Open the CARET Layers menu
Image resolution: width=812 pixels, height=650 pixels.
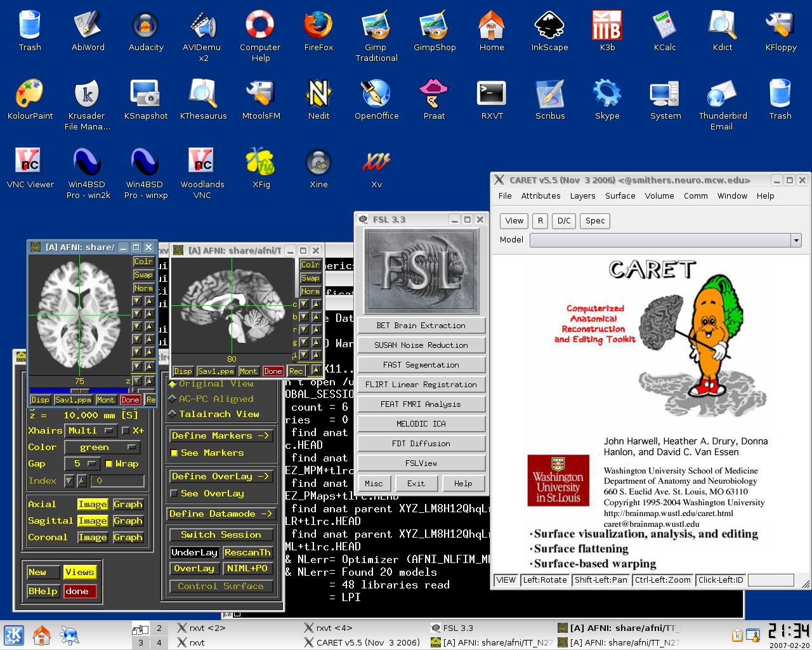click(582, 196)
